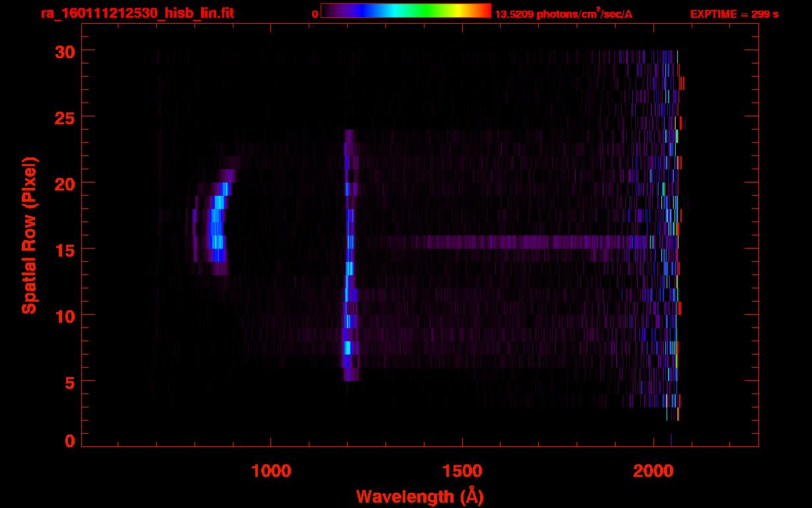Click the x-axis tick label 1500
Viewport: 812px width, 508px height.
pos(462,470)
